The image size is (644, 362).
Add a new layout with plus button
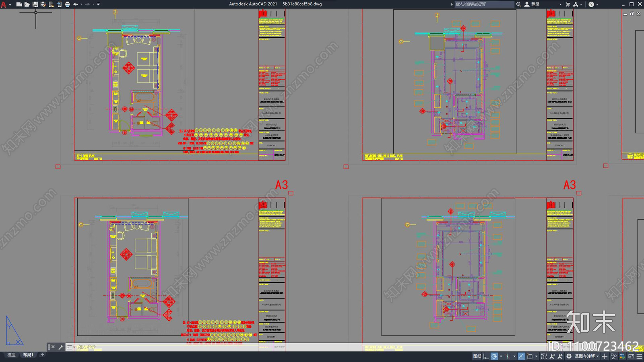point(42,355)
